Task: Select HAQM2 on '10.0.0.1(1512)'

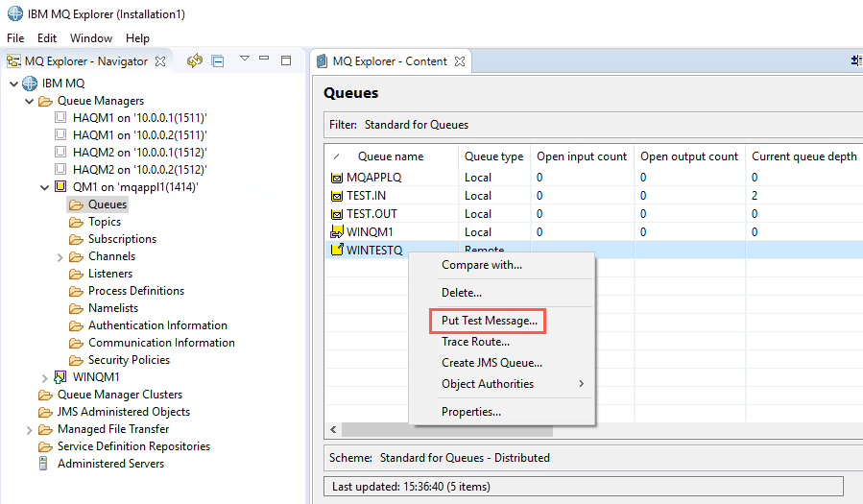Action: click(x=140, y=153)
